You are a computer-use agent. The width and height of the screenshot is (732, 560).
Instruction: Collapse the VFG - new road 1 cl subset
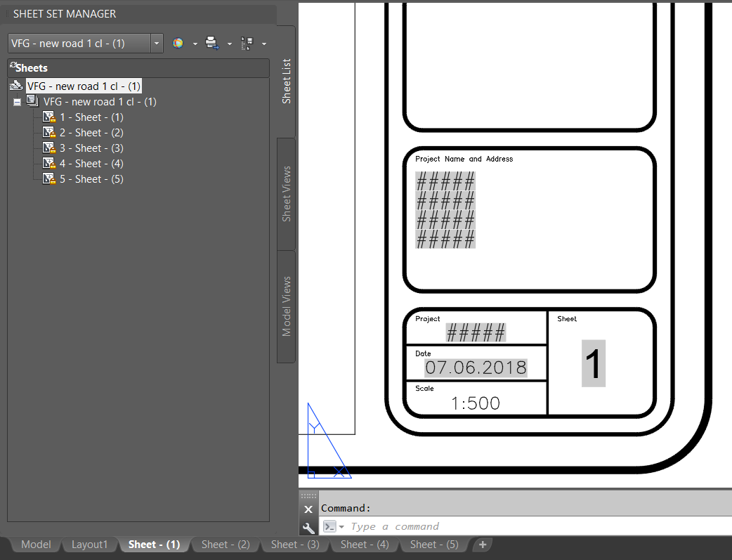(18, 102)
